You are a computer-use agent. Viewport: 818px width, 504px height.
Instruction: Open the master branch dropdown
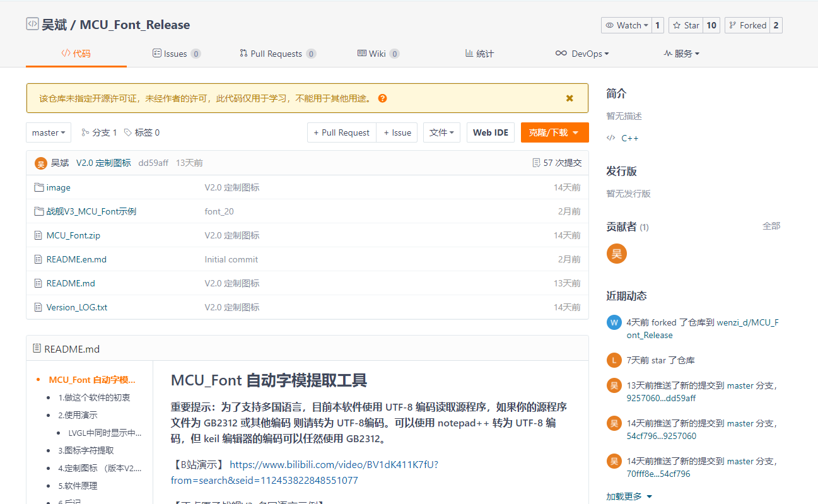pos(49,132)
